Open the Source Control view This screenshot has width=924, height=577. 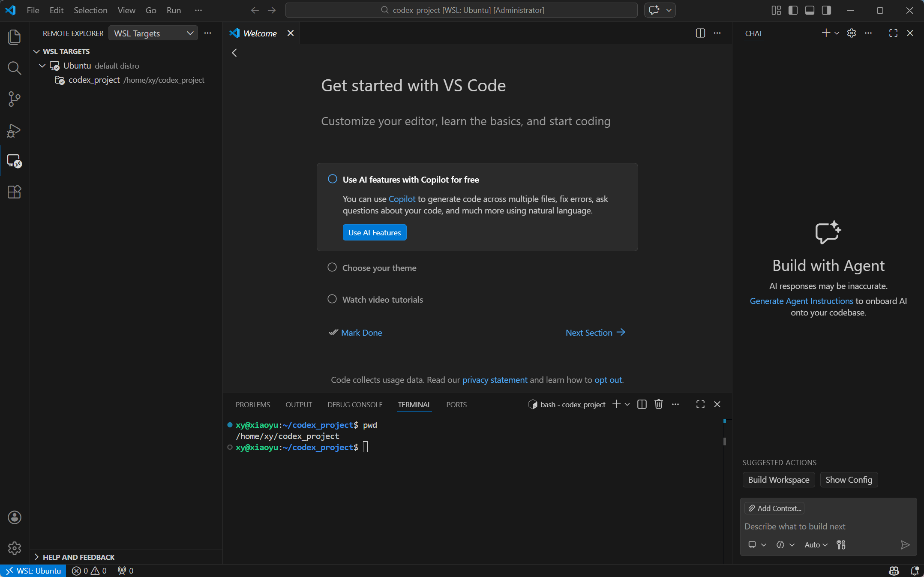coord(14,99)
